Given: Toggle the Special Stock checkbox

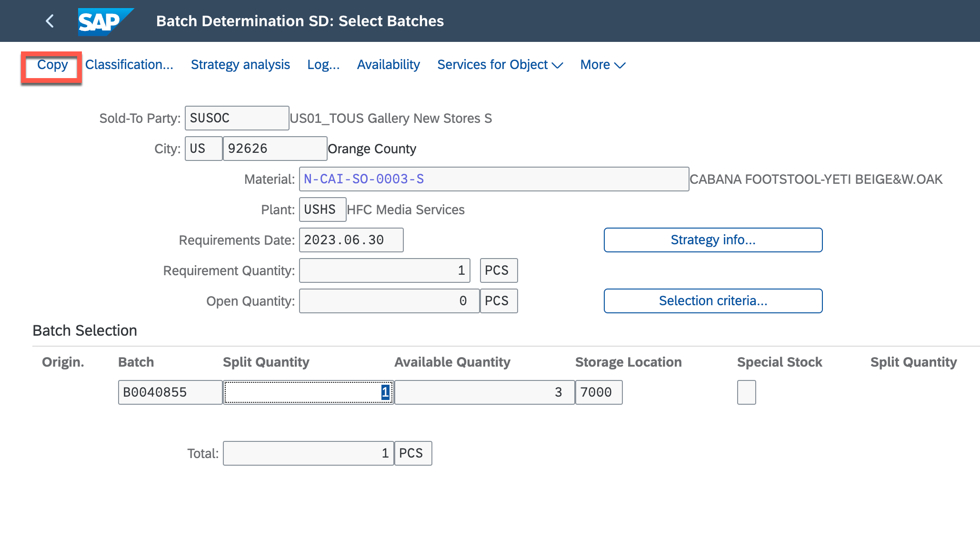Looking at the screenshot, I should pos(746,392).
